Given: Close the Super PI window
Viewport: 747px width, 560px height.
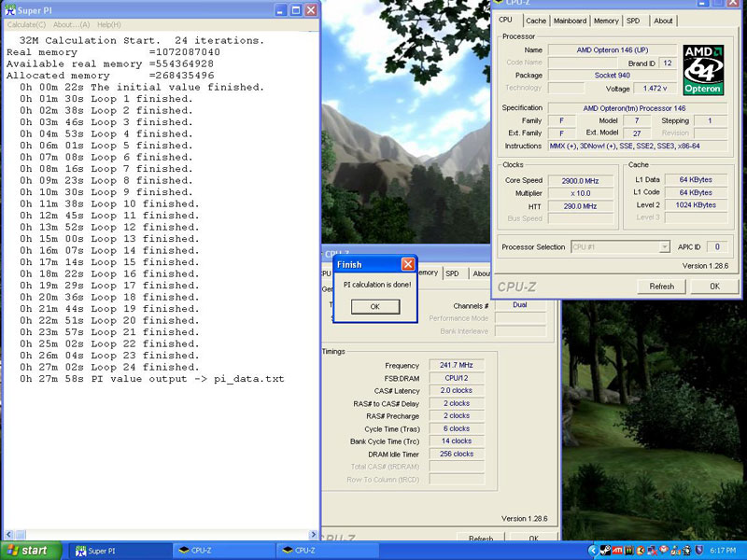Looking at the screenshot, I should [x=311, y=10].
